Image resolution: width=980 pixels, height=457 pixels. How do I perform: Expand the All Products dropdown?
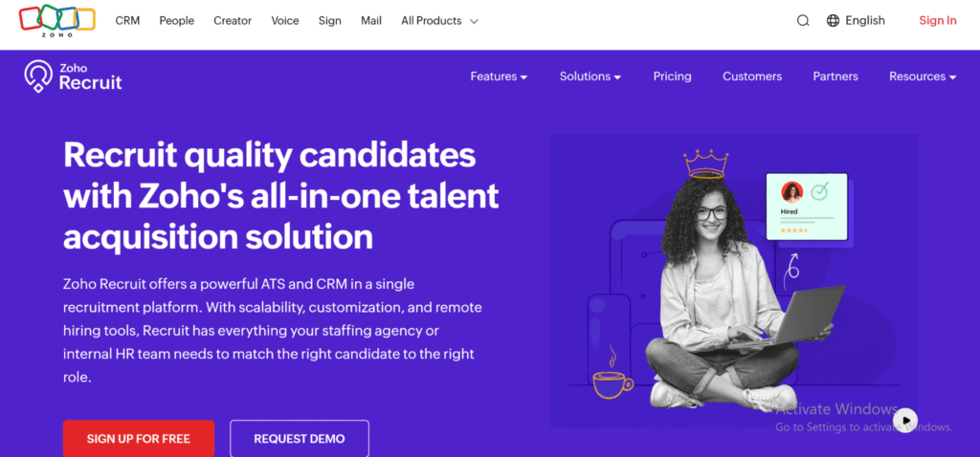[x=439, y=21]
